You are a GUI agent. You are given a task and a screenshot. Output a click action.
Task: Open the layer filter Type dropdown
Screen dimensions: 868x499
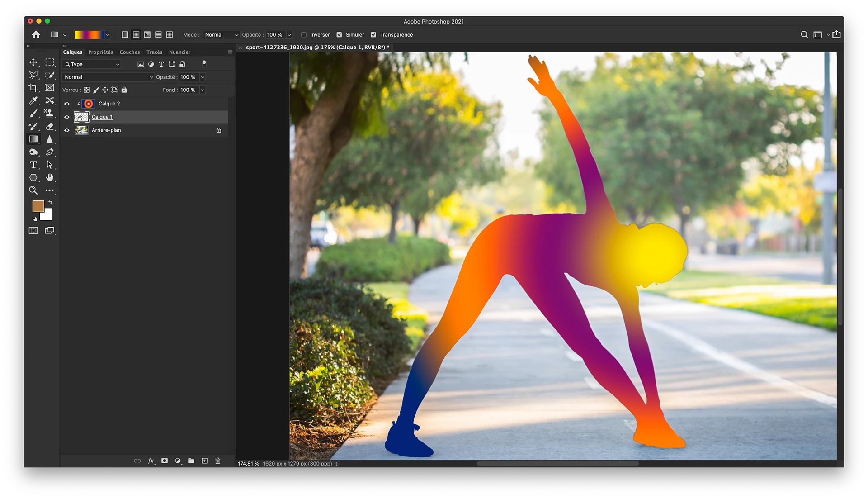[x=92, y=64]
